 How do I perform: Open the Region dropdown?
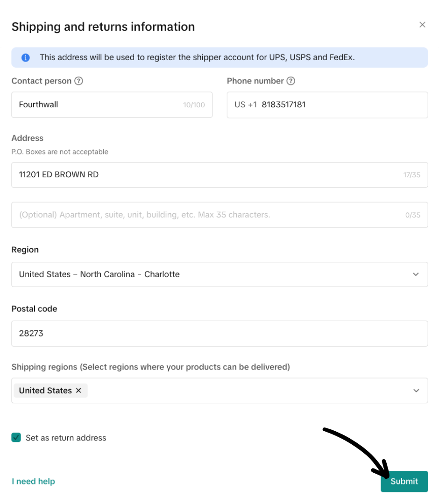[219, 274]
